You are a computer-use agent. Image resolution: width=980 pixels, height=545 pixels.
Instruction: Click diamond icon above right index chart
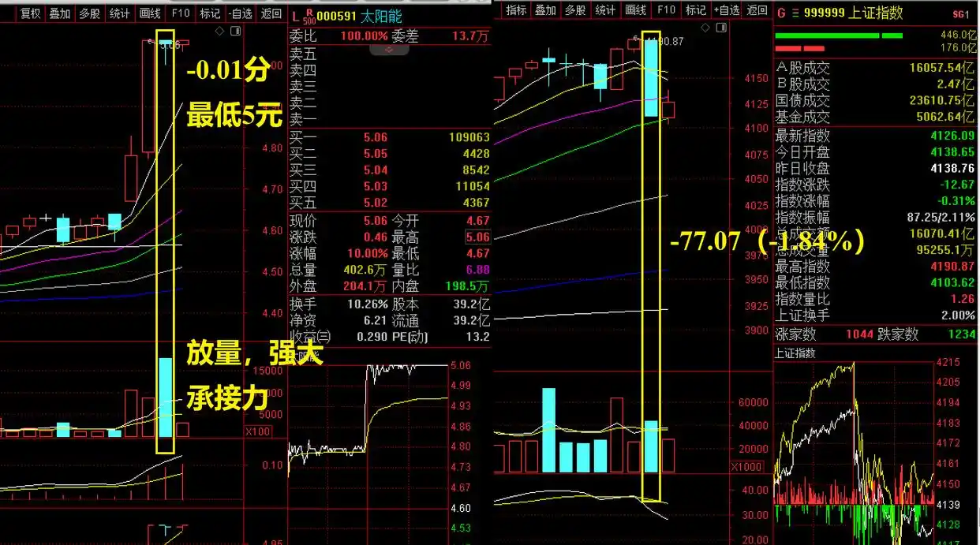pyautogui.click(x=705, y=28)
